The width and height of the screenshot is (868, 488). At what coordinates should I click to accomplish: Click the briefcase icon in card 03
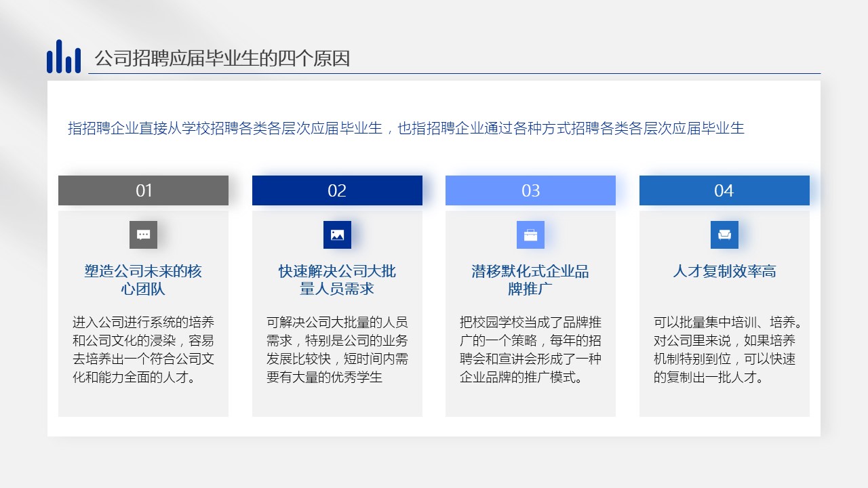tap(530, 235)
